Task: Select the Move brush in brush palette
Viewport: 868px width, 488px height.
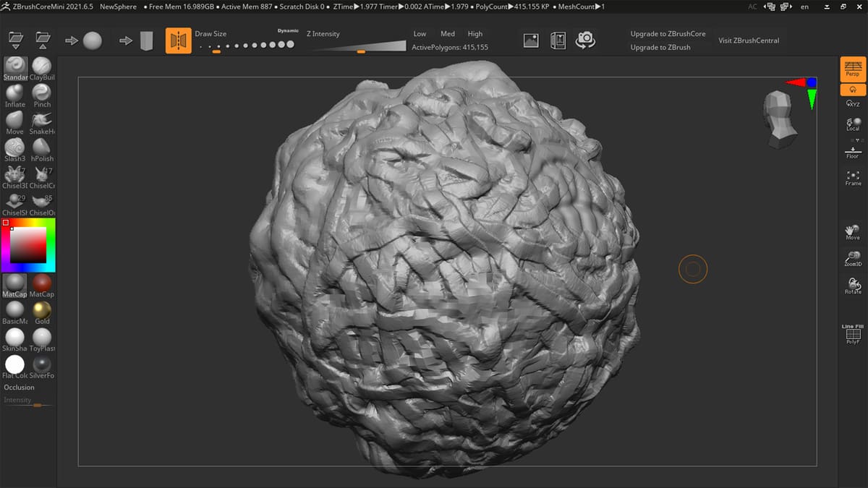Action: [15, 123]
